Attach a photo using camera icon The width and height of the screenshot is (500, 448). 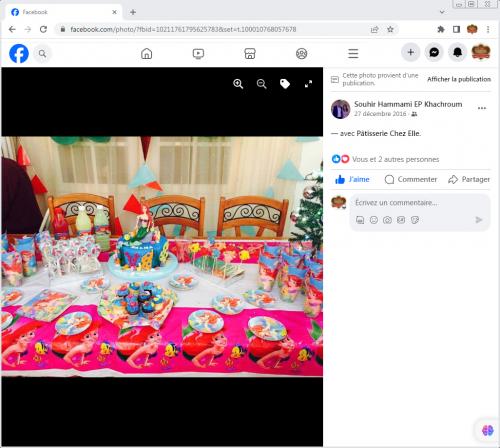click(387, 220)
